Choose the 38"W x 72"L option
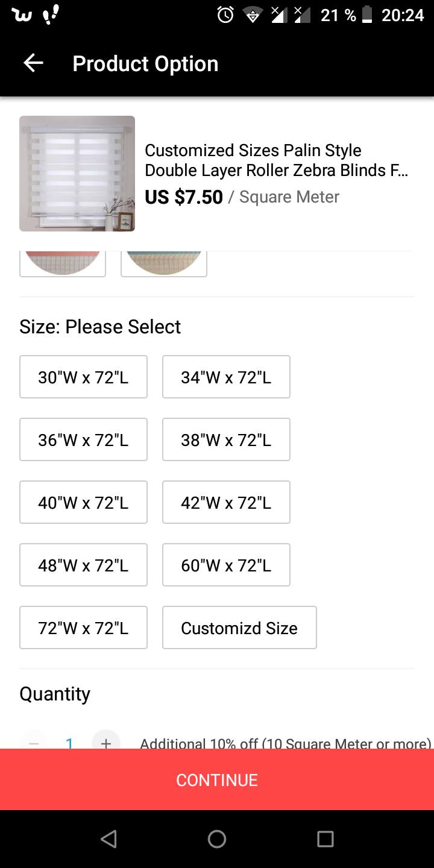The image size is (434, 868). tap(226, 439)
